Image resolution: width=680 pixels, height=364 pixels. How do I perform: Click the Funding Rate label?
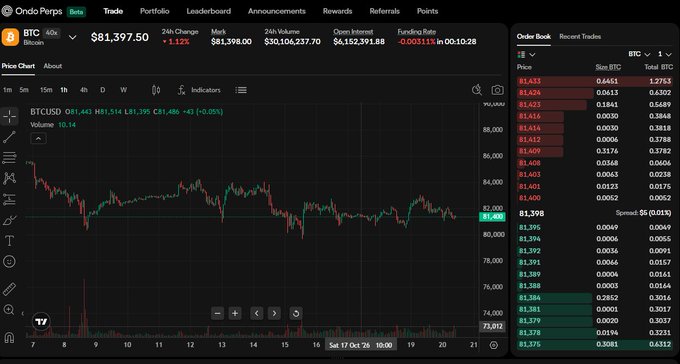tap(417, 32)
